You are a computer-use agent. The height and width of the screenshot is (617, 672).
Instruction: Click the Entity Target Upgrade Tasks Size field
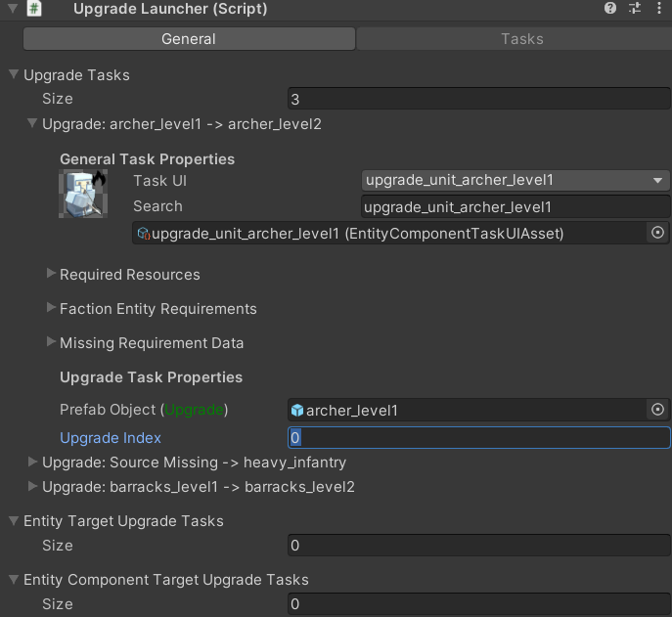pos(478,545)
